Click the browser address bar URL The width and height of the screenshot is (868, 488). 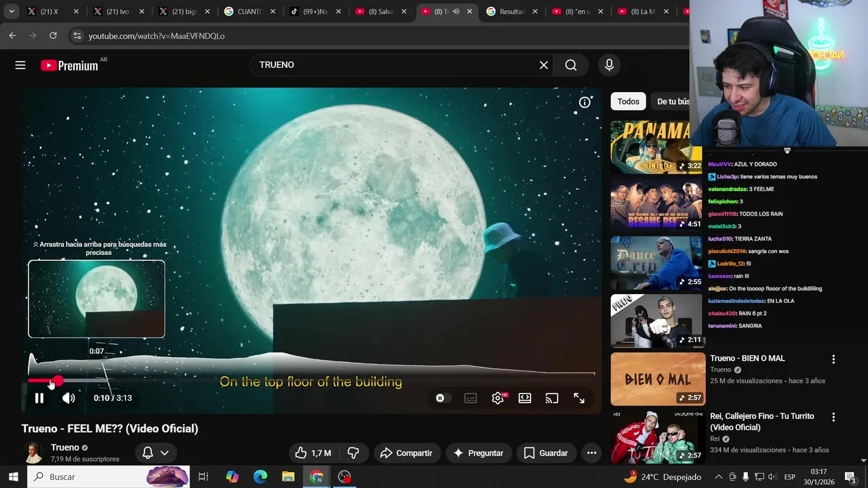coord(157,36)
